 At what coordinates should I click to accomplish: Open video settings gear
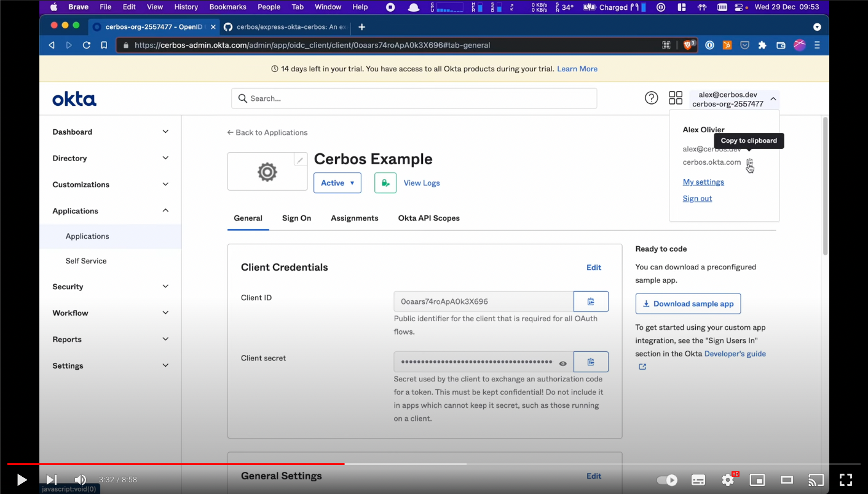coord(728,480)
